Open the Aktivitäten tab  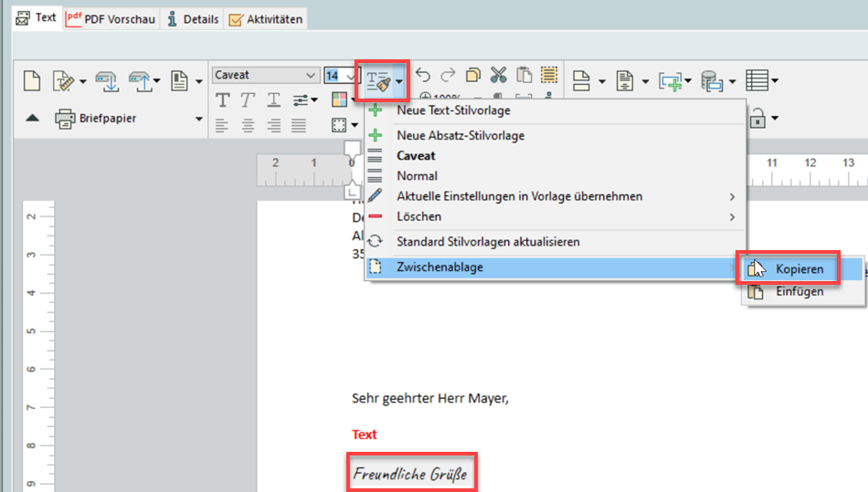click(265, 19)
